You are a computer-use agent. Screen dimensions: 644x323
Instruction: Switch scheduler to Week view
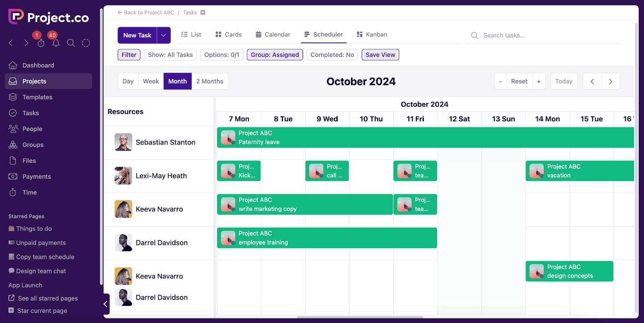click(151, 81)
